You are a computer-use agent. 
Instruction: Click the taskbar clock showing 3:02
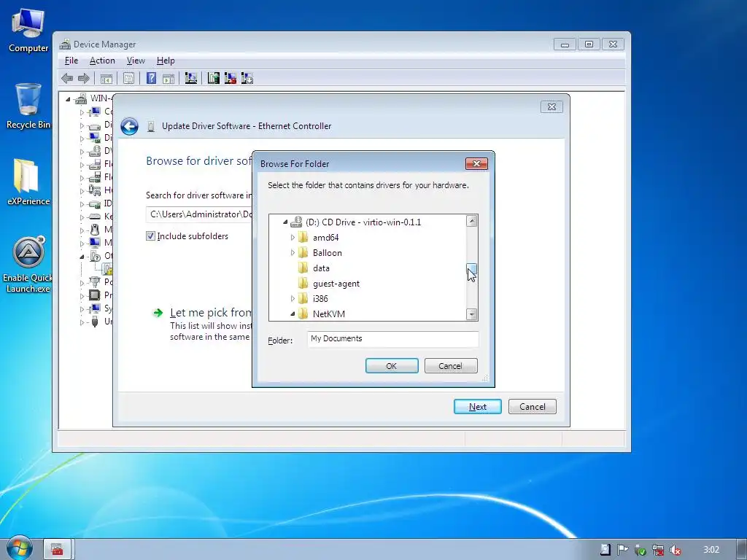(711, 550)
